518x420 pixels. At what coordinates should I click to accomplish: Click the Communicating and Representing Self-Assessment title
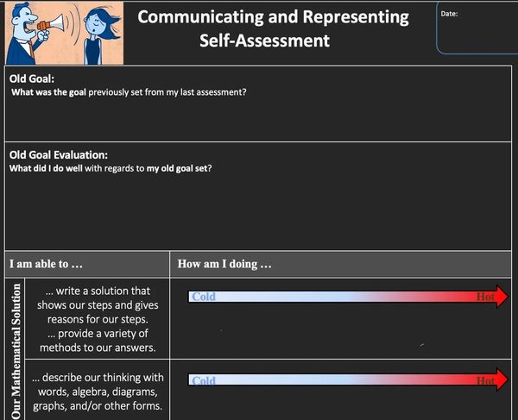[273, 28]
